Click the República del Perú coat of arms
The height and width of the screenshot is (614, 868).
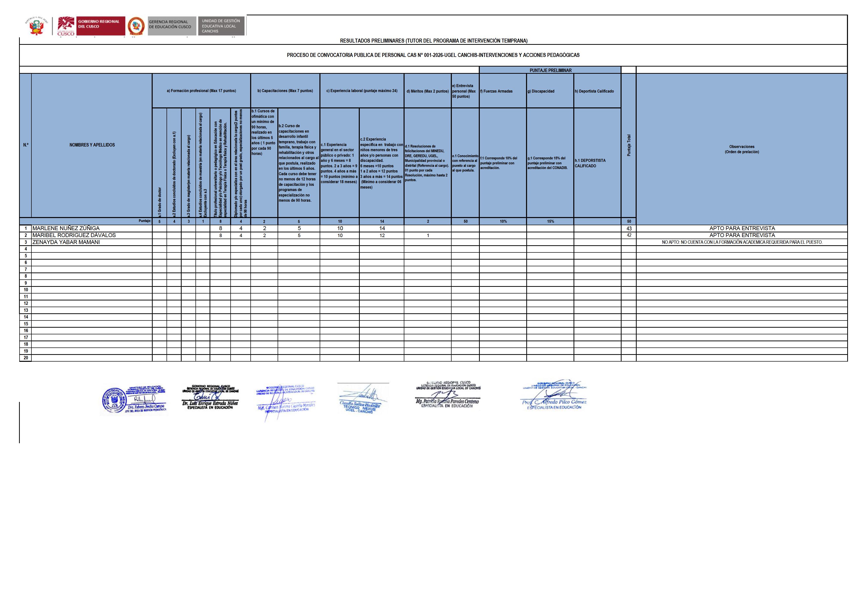coord(36,26)
